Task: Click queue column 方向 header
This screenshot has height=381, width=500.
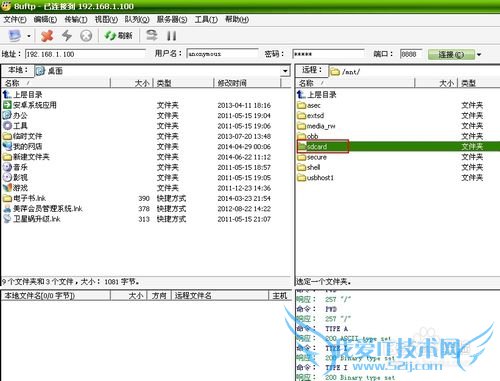Action: pyautogui.click(x=159, y=295)
